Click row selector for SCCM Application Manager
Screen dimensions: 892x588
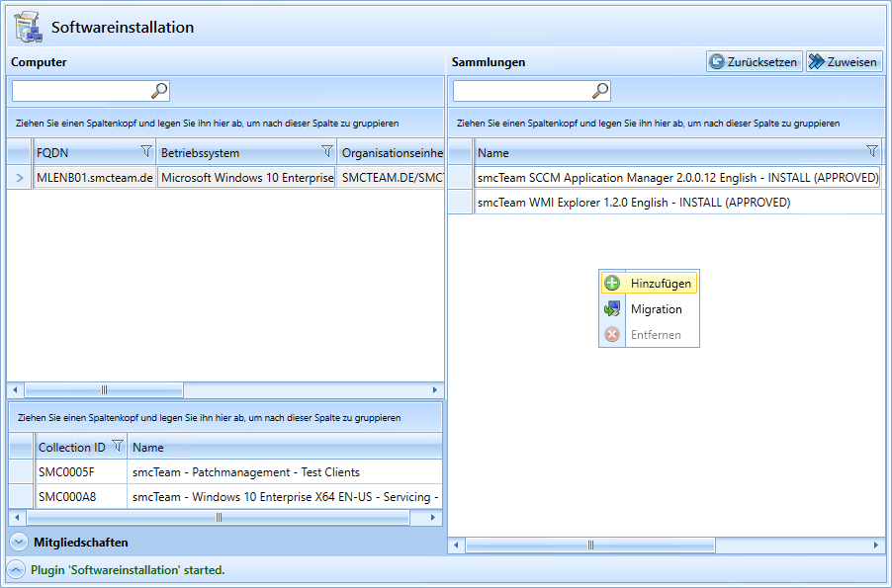coord(461,178)
